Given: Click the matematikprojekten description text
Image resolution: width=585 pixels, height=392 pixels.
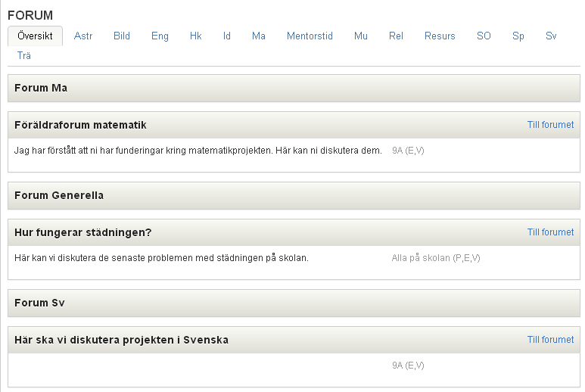Looking at the screenshot, I should 198,151.
